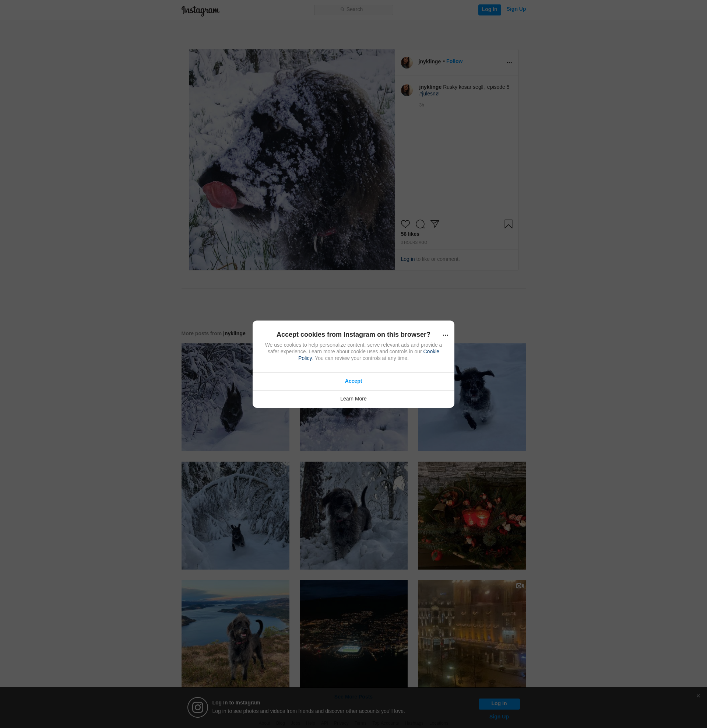Save post with bookmark icon

[x=509, y=224]
